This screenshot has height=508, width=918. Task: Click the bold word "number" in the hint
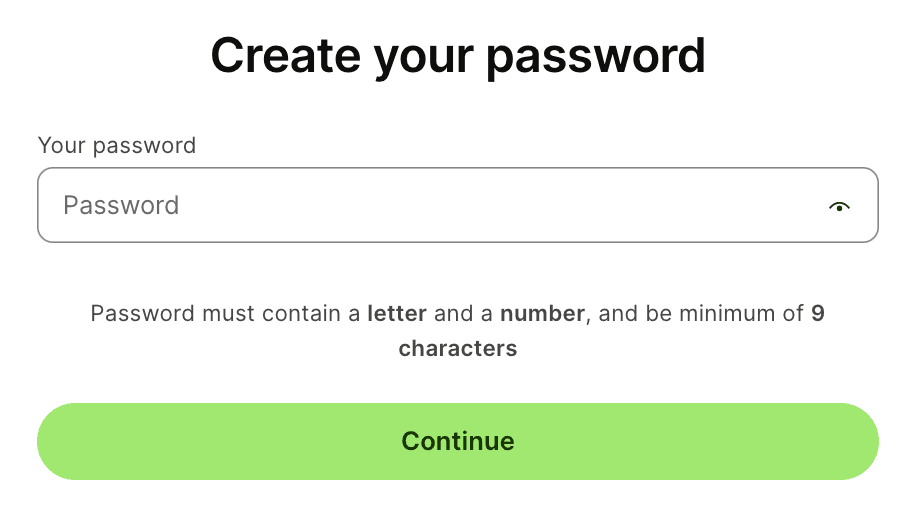542,313
